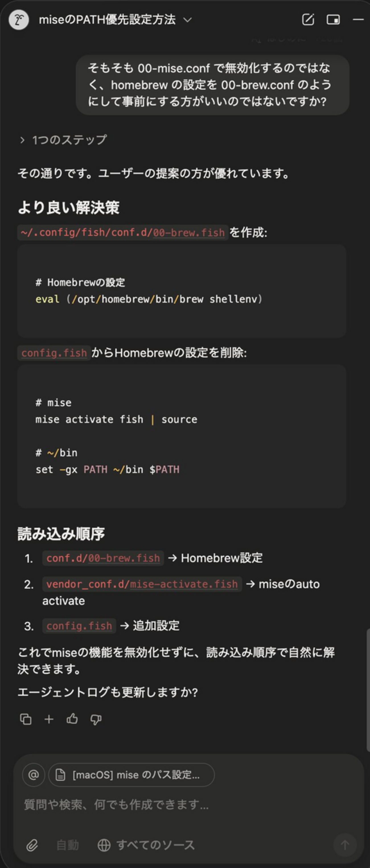Click the Claude sparkle logo avatar
370x868 pixels.
pos(19,20)
